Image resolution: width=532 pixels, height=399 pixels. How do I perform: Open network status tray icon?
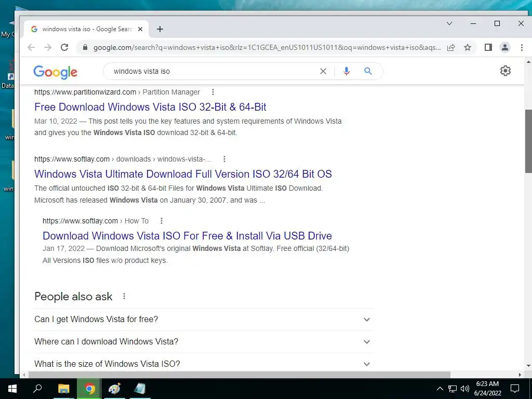453,389
